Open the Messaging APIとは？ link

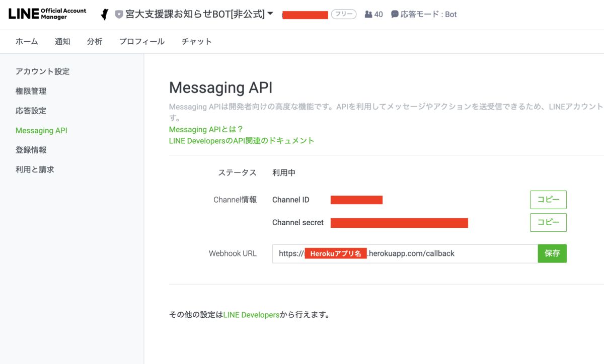(206, 130)
